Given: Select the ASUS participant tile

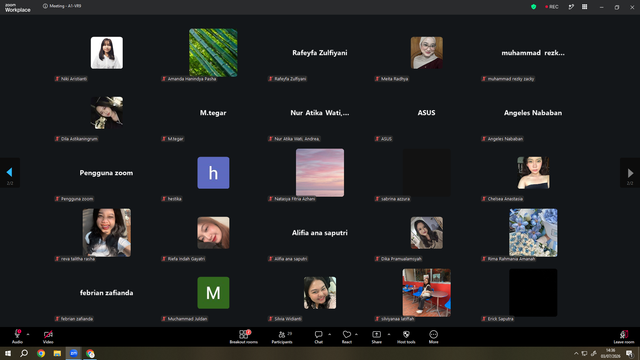Looking at the screenshot, I should tap(427, 113).
